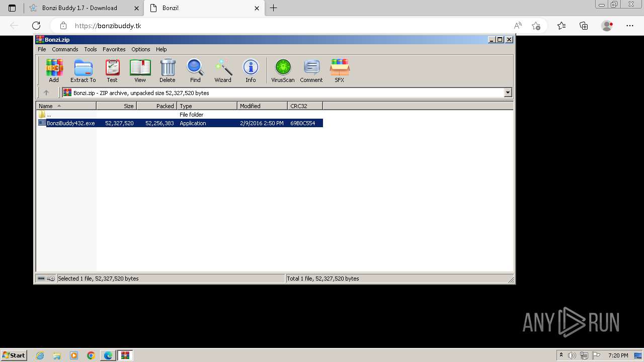The width and height of the screenshot is (644, 362).
Task: Sort by the Size column header
Action: tap(116, 106)
